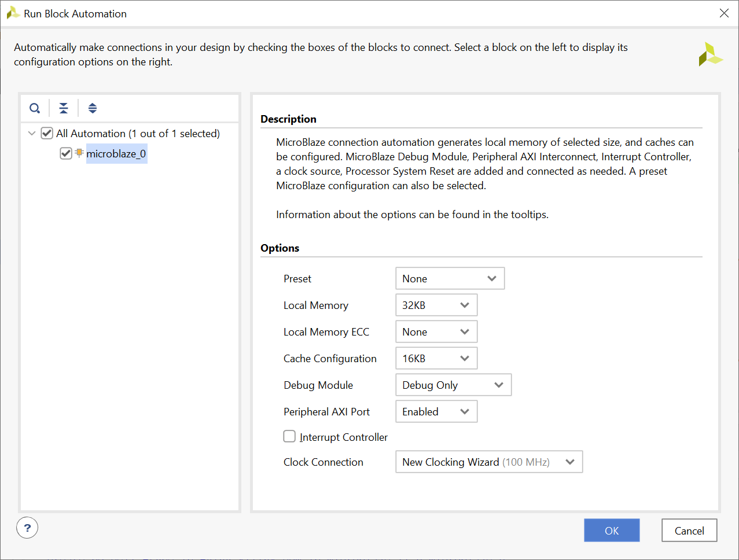Enable the Interrupt Controller checkbox

click(289, 436)
